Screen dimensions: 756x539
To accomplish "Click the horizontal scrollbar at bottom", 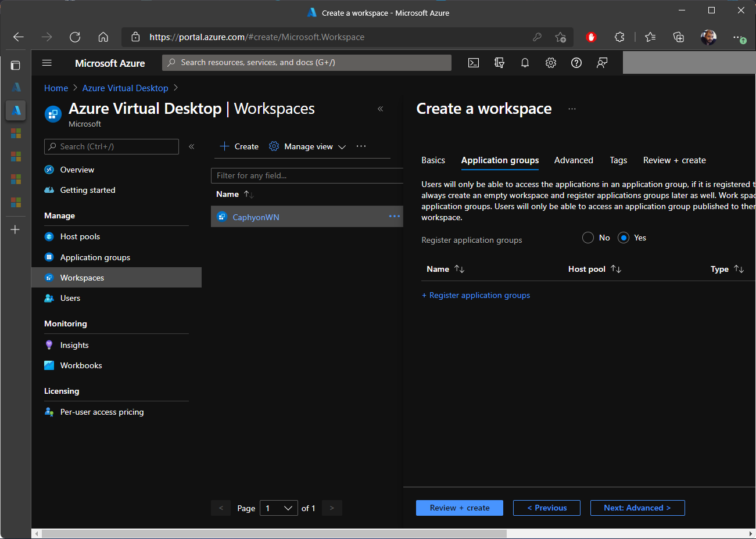I will [274, 533].
